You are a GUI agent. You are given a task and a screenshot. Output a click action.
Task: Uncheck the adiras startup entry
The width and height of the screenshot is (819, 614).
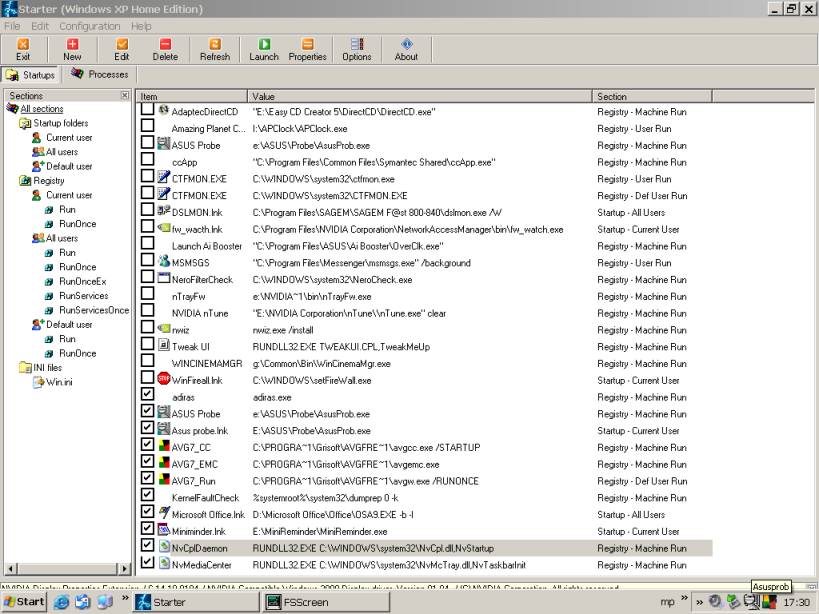click(x=148, y=397)
